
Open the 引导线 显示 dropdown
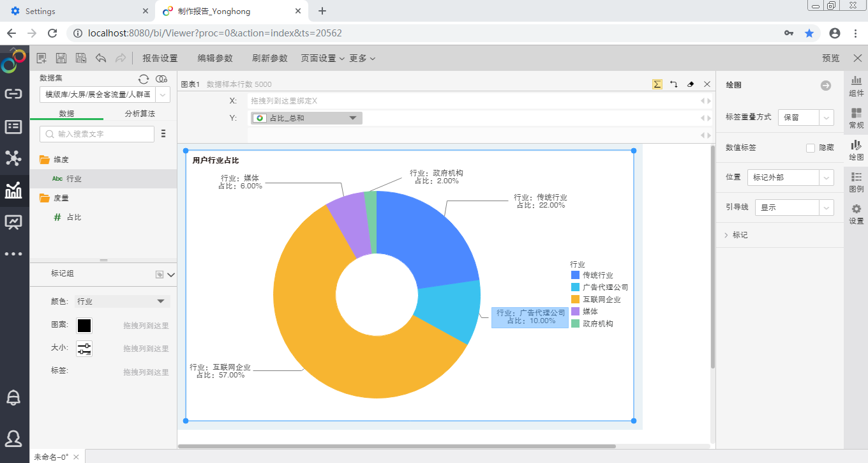click(793, 208)
